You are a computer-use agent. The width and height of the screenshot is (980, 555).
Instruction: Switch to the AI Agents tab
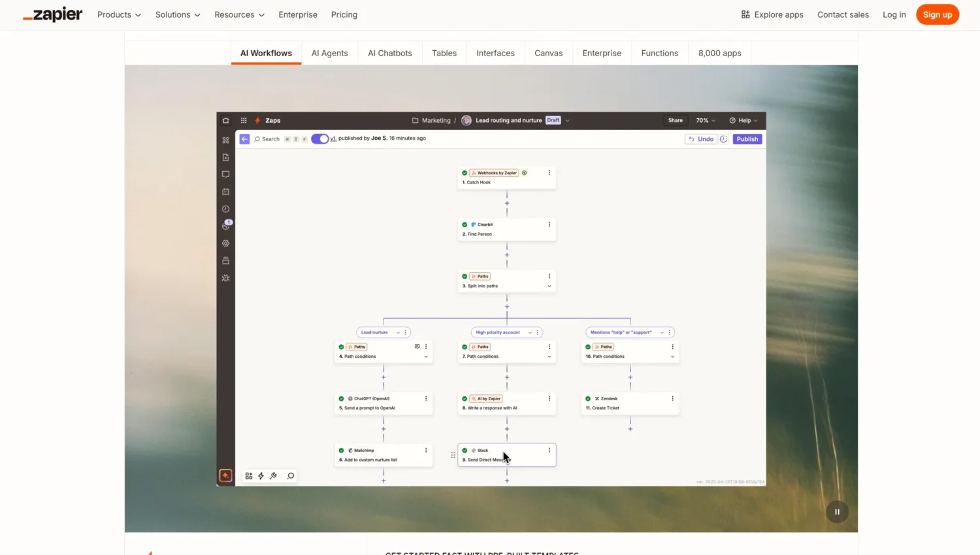coord(329,53)
